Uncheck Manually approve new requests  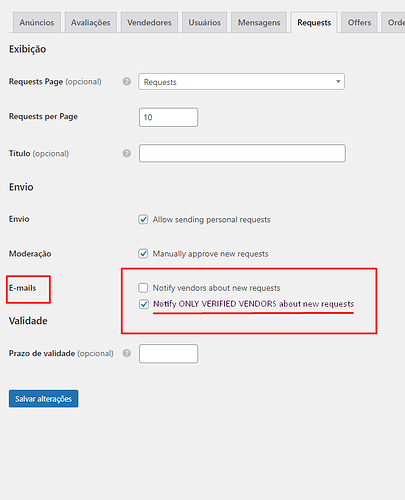click(x=143, y=254)
